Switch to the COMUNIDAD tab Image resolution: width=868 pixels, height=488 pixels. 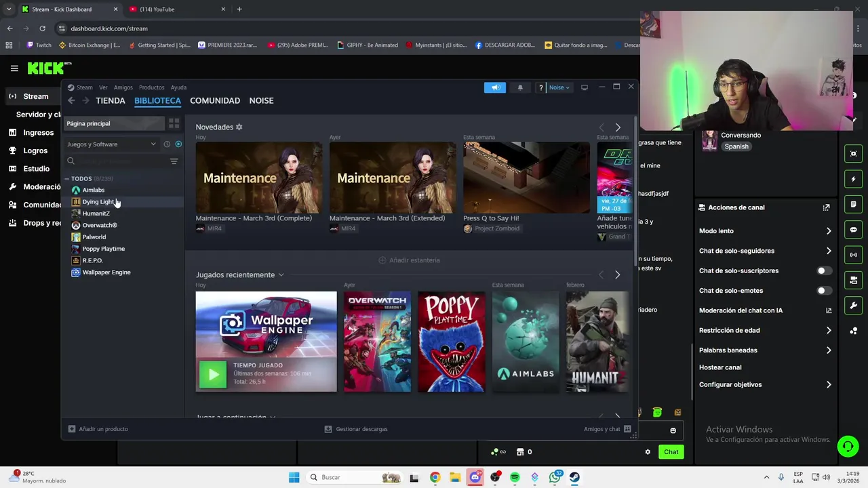pyautogui.click(x=215, y=100)
